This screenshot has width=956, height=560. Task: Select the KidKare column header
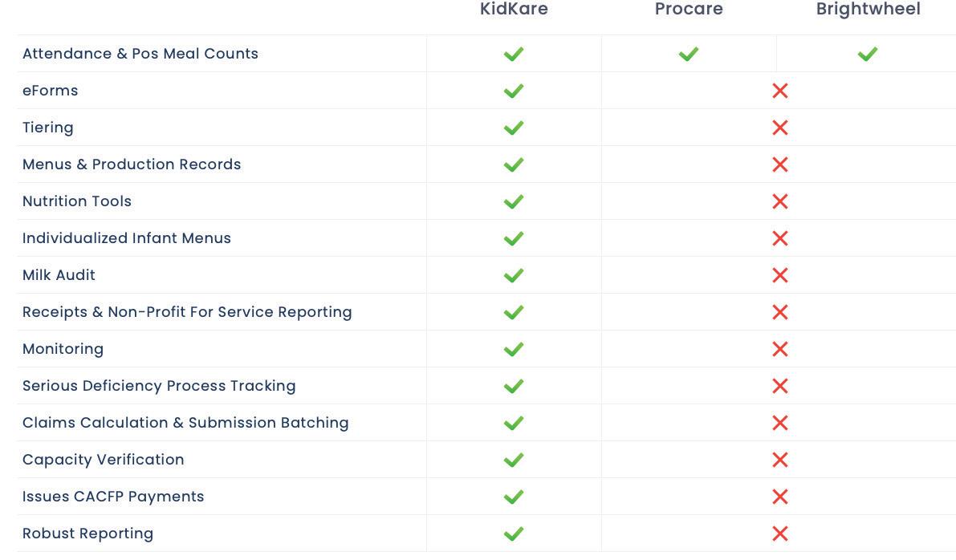[514, 10]
